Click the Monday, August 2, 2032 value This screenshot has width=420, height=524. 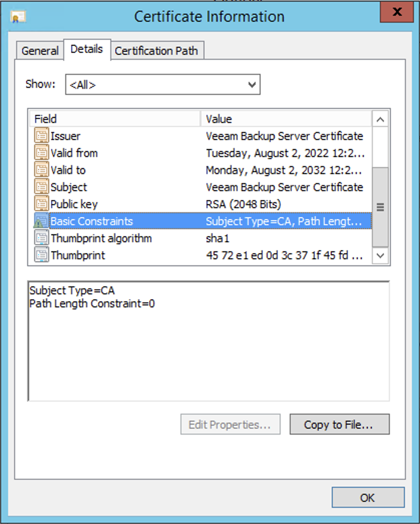(x=284, y=170)
